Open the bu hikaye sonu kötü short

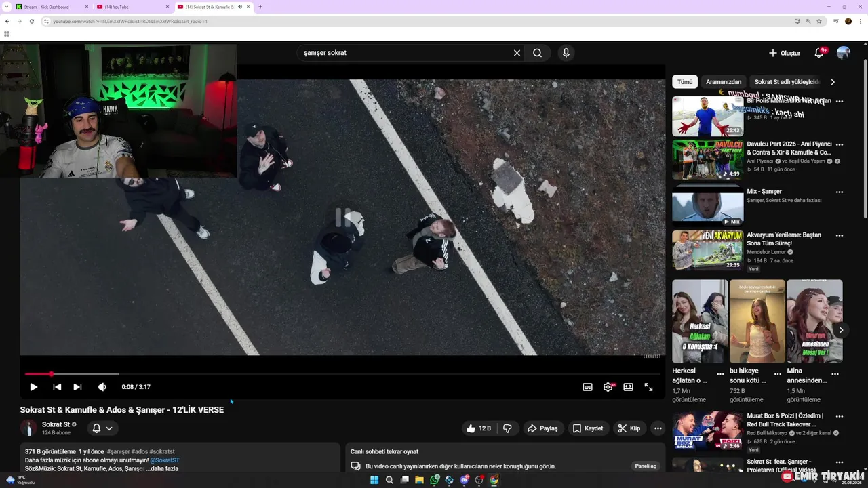[x=757, y=321]
